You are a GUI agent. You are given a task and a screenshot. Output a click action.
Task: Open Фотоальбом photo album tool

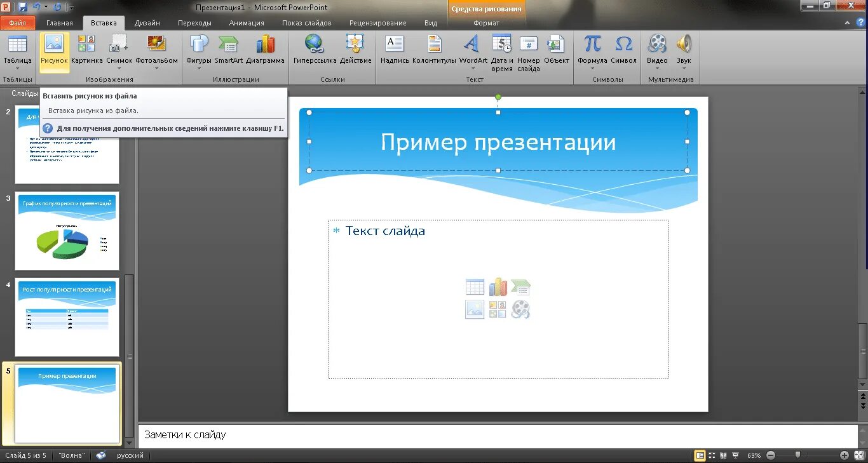156,52
